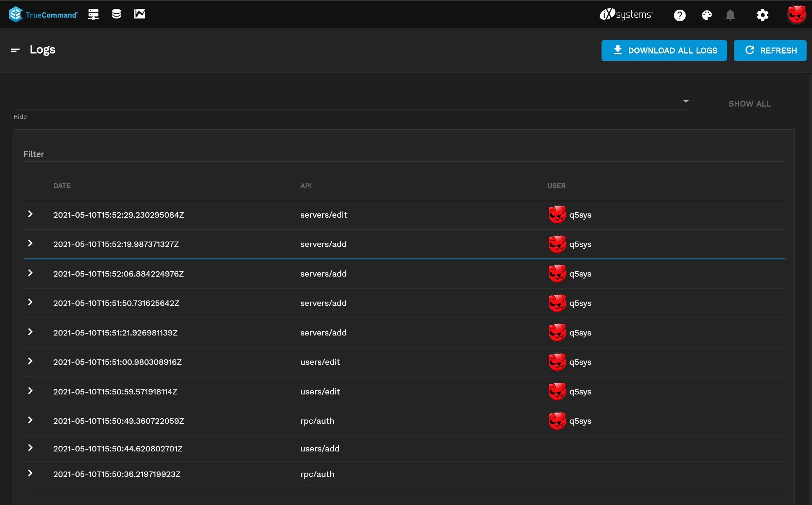Toggle the sidebar with the hamburger icon
The image size is (812, 505).
(15, 50)
